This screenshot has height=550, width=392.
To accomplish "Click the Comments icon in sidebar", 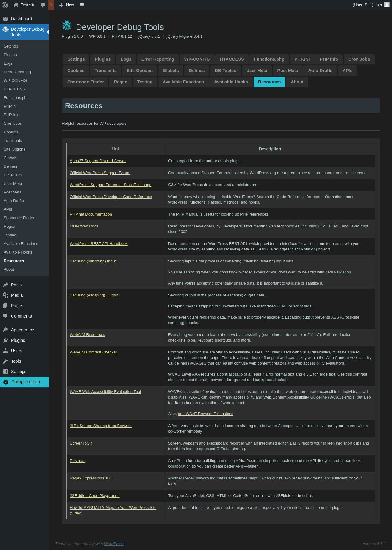I will click(x=6, y=316).
